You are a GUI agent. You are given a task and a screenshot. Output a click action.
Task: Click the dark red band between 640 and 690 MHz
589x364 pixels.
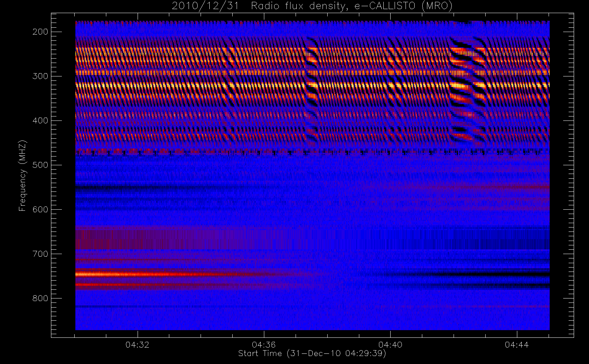pyautogui.click(x=146, y=240)
